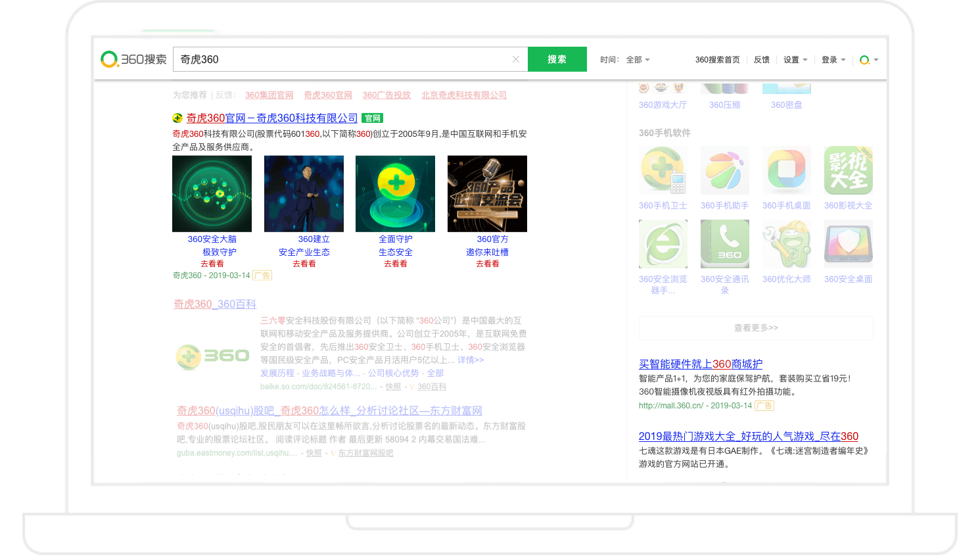Click 广告 tag beside 奇虎360 2019-03-14

pos(263,276)
